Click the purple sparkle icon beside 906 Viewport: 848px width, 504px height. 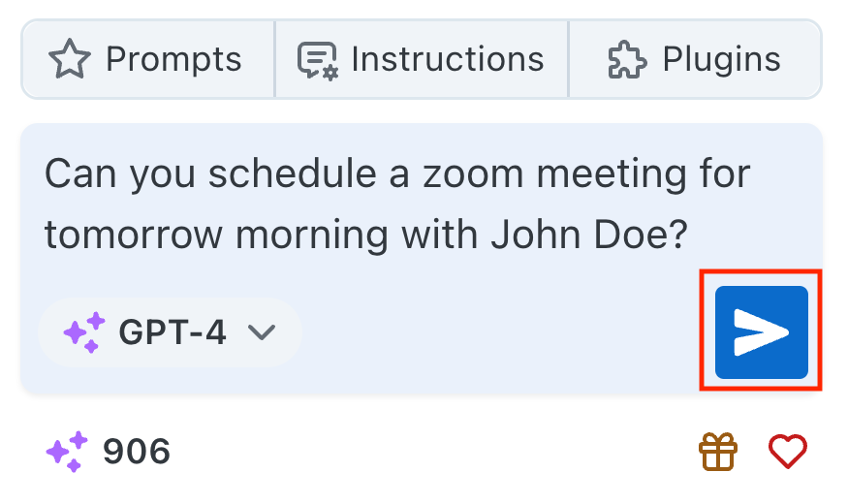(67, 452)
